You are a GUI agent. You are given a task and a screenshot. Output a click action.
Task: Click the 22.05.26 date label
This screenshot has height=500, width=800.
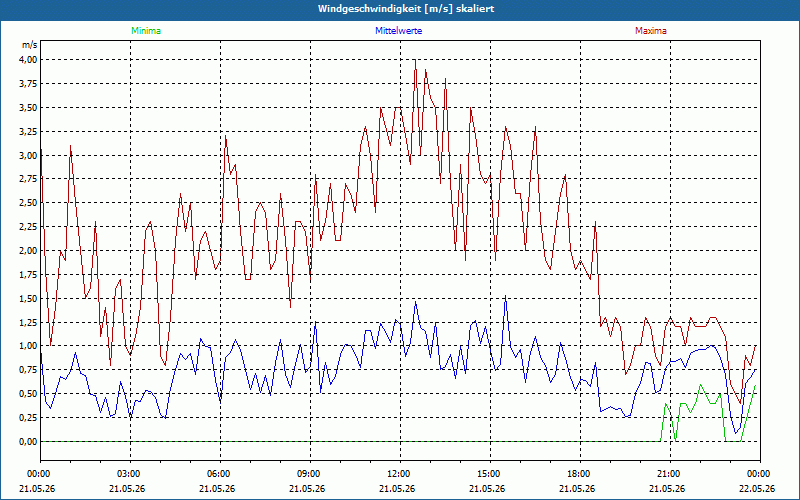point(757,489)
